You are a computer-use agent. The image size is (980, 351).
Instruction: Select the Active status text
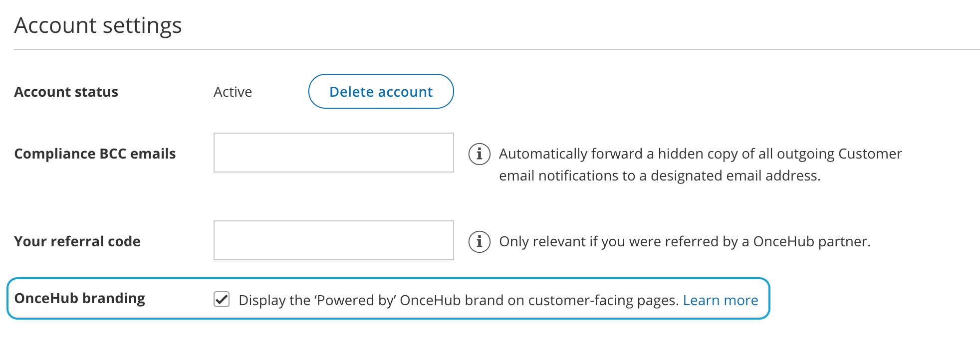pos(233,92)
